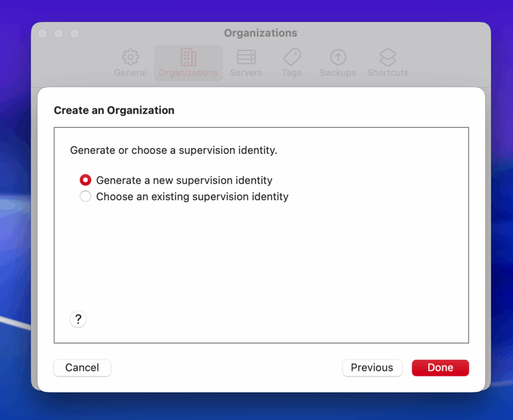
Task: Click the Tags label icon
Action: (292, 57)
